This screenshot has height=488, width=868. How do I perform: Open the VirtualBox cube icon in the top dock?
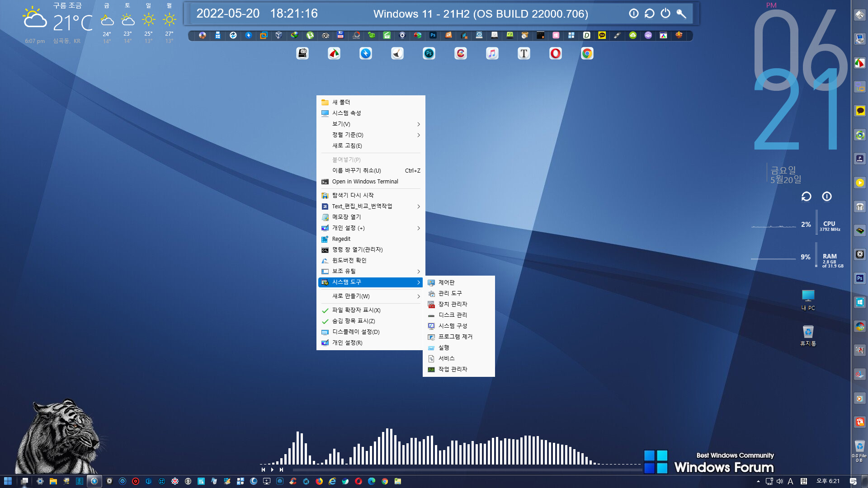279,35
